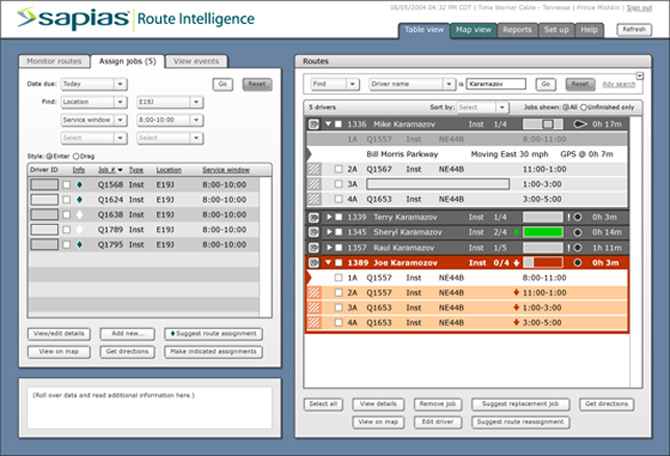Open details icon for driver 1389 Joe Karamozov
The image size is (670, 456).
tap(314, 262)
